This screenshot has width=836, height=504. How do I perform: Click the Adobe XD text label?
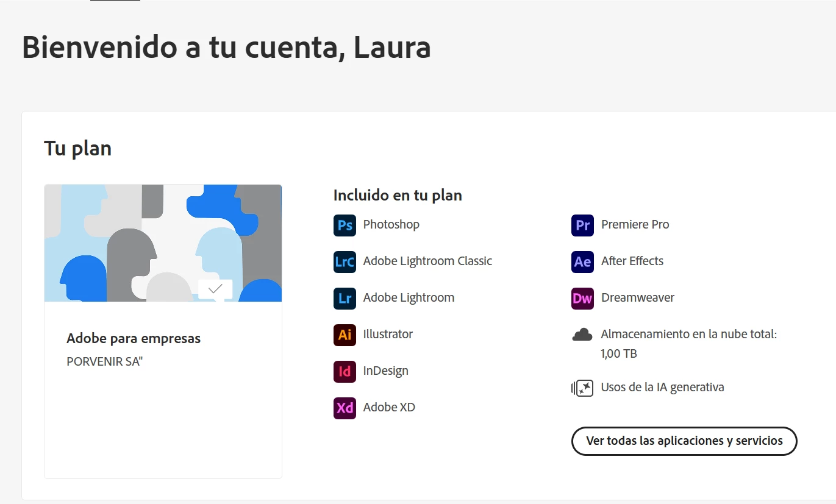[389, 407]
